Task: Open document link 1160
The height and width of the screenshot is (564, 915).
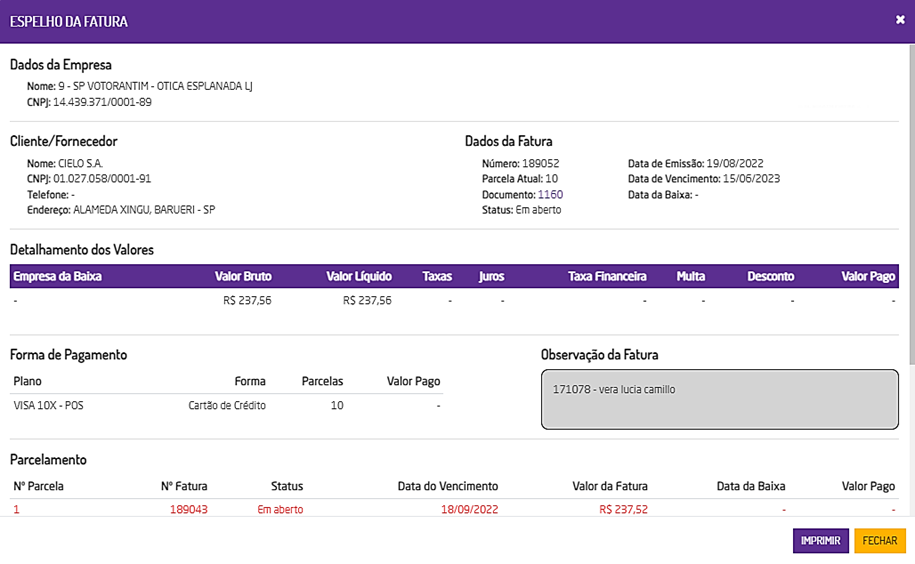Action: click(550, 195)
